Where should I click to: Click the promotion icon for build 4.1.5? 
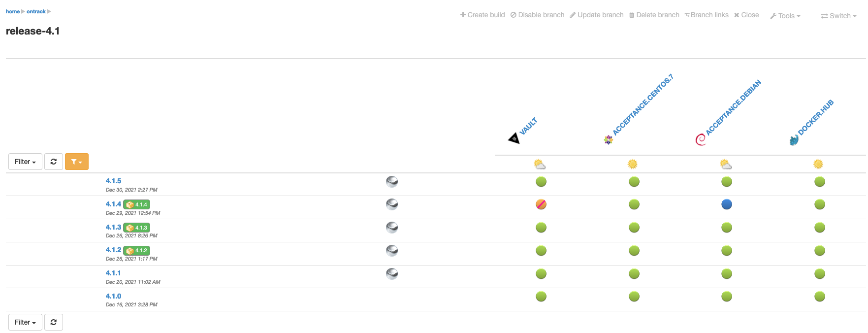point(392,182)
